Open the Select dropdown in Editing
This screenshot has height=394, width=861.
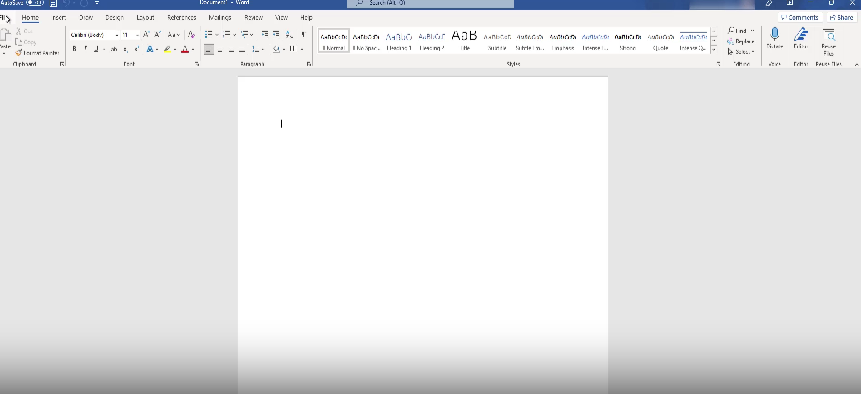[741, 52]
